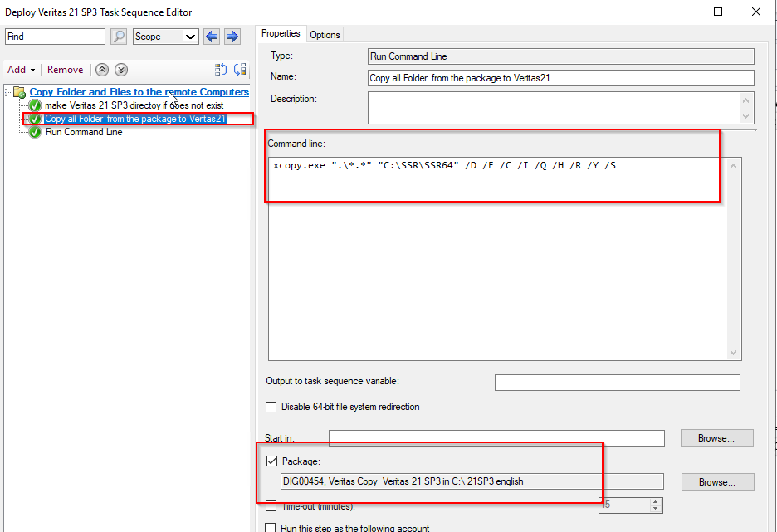The height and width of the screenshot is (532, 777).
Task: Select make Veritas 21 SP3 directory step
Action: click(134, 105)
